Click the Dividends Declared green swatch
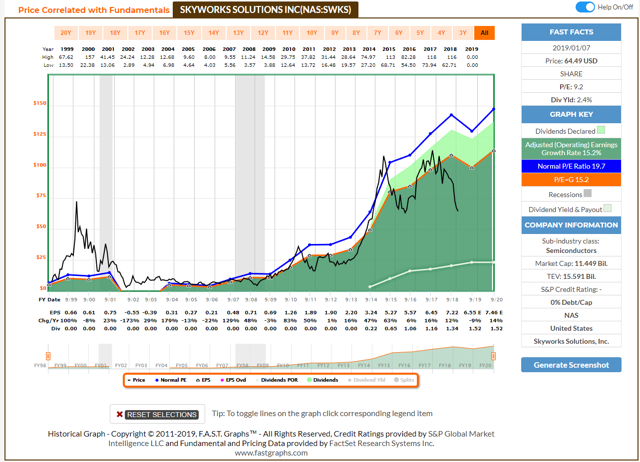The height and width of the screenshot is (462, 640). (x=601, y=130)
